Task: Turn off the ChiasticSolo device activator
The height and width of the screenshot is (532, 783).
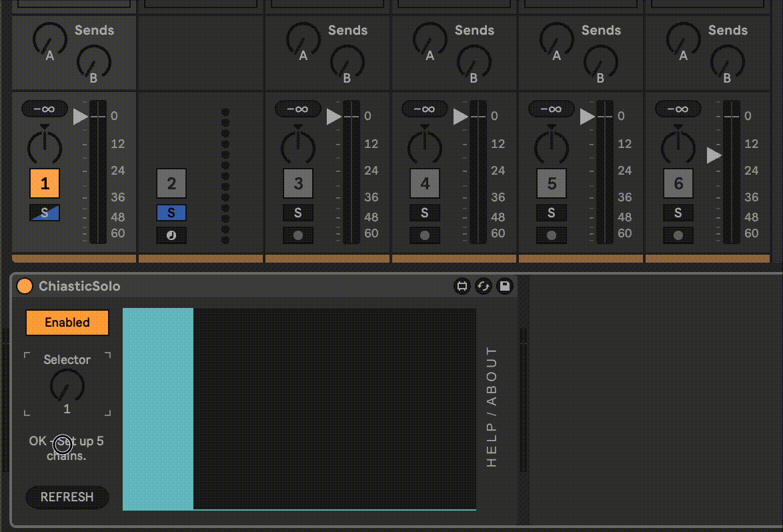Action: [25, 287]
